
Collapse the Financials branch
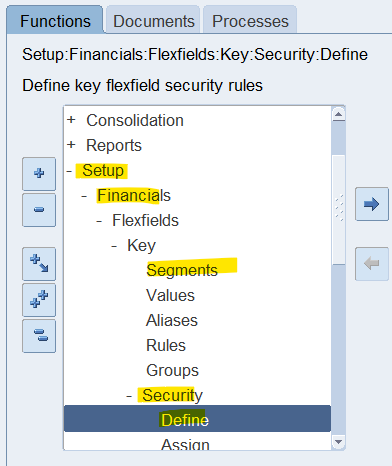pos(84,196)
